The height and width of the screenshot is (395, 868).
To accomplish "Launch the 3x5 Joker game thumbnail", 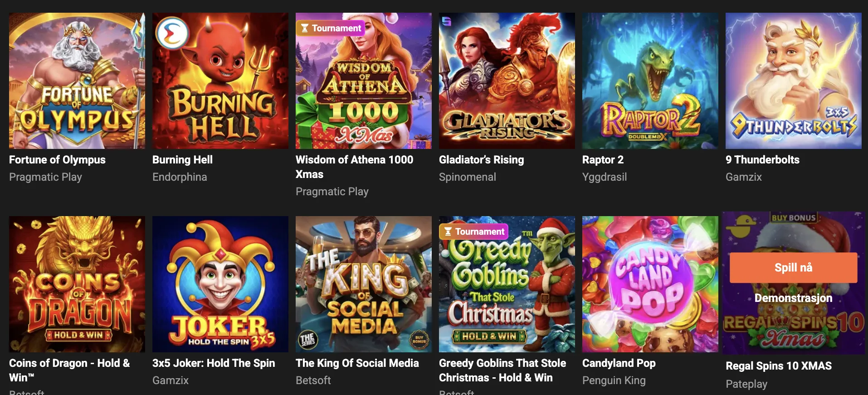I will click(220, 284).
